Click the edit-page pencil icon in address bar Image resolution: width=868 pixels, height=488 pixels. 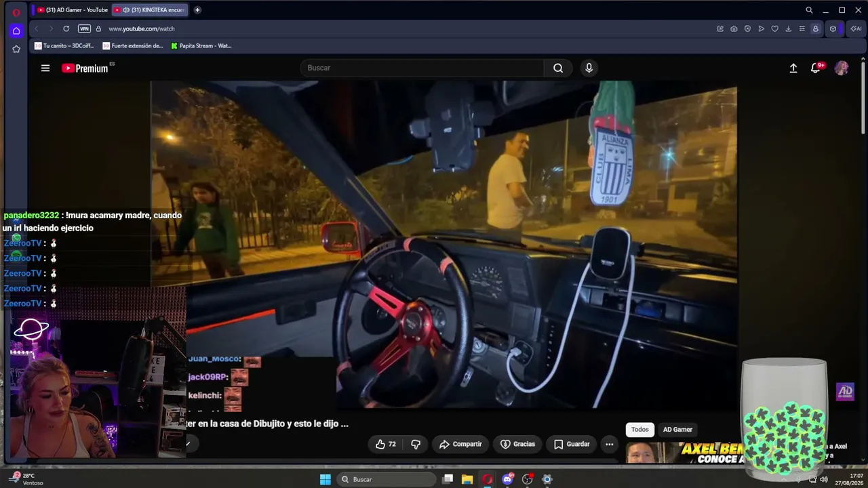coord(720,28)
